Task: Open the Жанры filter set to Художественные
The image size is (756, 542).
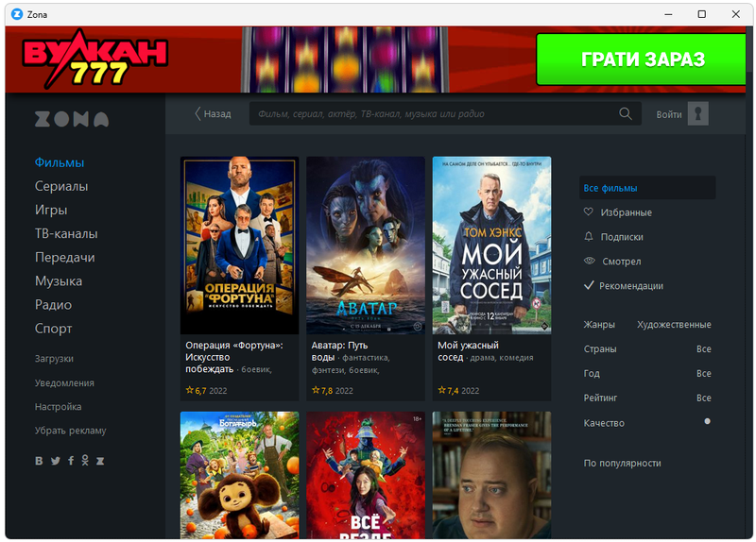Action: (647, 325)
